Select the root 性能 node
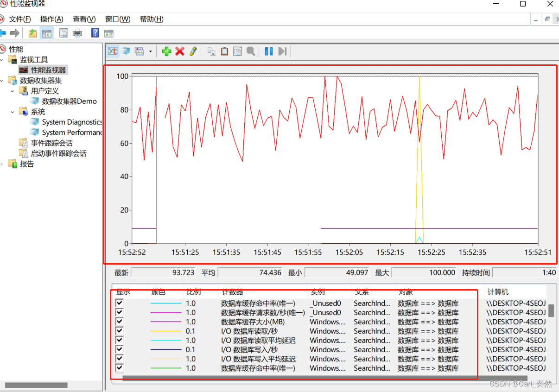This screenshot has height=392, width=559. coord(16,49)
